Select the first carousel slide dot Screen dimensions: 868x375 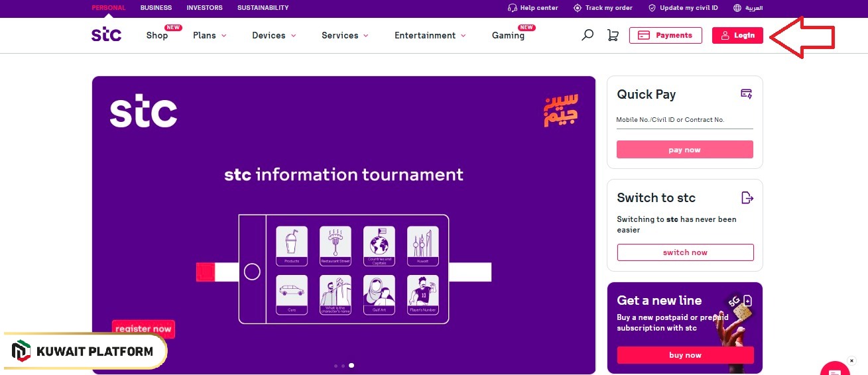pyautogui.click(x=336, y=366)
